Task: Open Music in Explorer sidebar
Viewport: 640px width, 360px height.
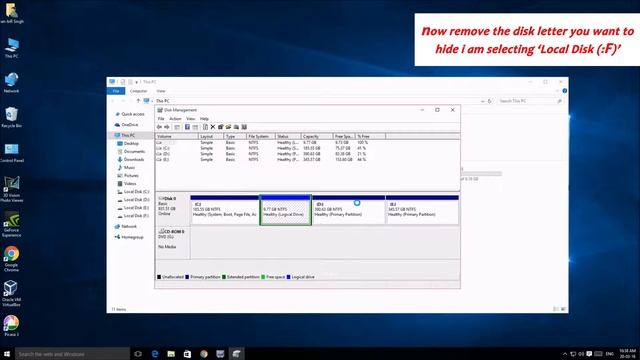Action: click(129, 168)
